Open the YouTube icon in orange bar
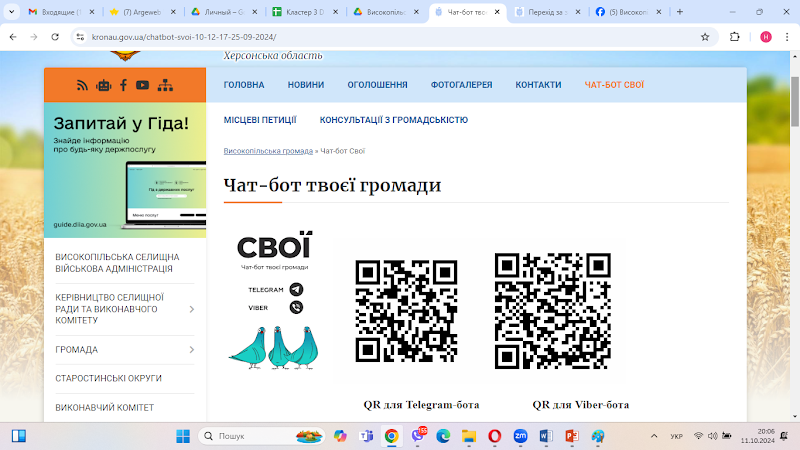800x450 pixels. [142, 85]
